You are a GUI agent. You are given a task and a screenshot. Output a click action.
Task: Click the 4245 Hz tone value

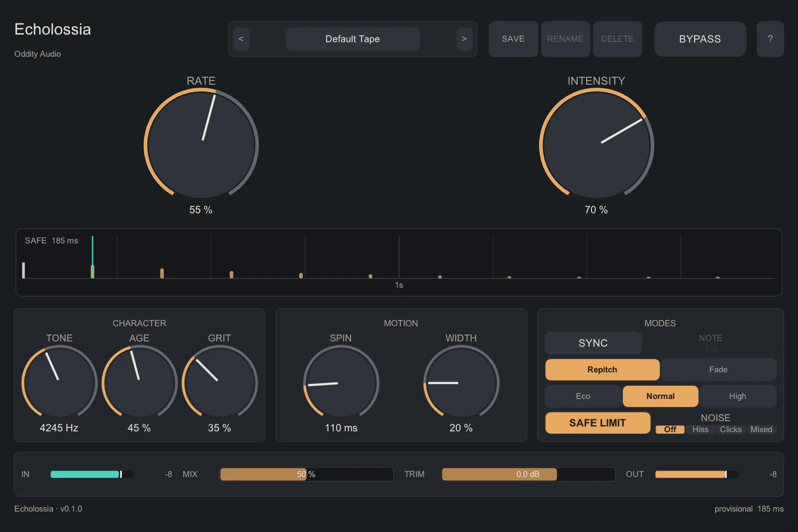click(59, 428)
